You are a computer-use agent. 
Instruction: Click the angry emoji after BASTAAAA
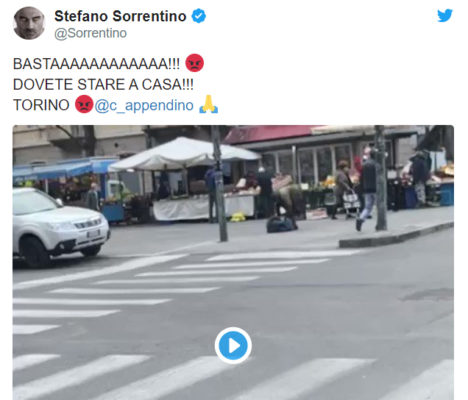pyautogui.click(x=194, y=63)
